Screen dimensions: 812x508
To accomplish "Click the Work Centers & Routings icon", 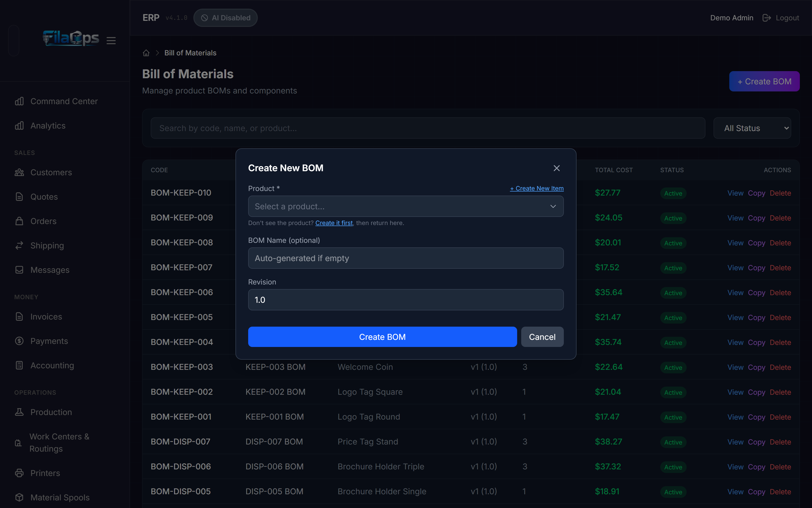I will coord(19,443).
